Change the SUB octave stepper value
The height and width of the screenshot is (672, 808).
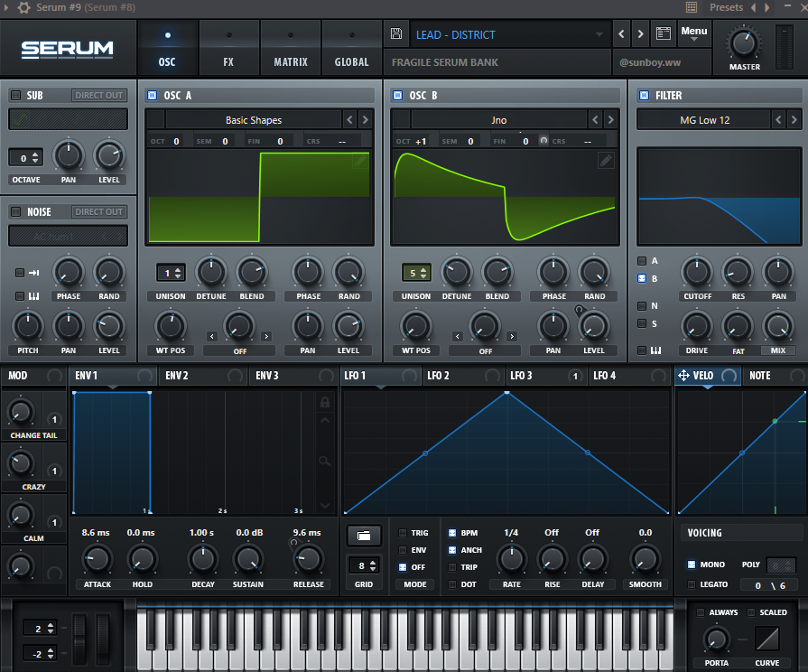tap(26, 158)
